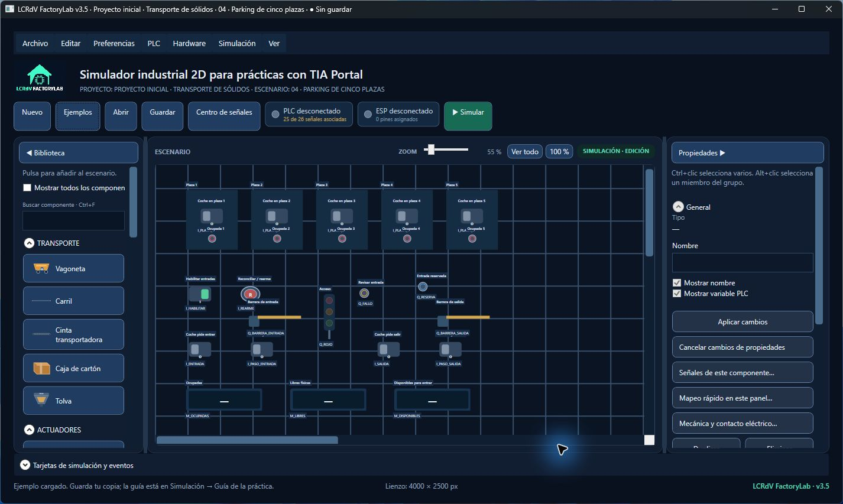843x504 pixels.
Task: Flip the Coche pide entrar switch
Action: [x=200, y=349]
